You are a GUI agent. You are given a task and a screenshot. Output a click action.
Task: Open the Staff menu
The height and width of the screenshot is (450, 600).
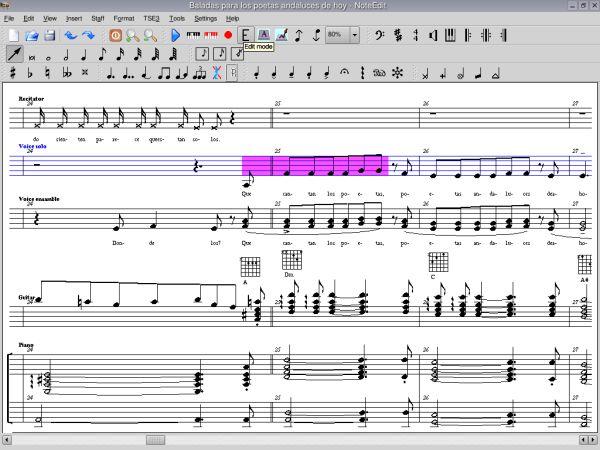[98, 18]
